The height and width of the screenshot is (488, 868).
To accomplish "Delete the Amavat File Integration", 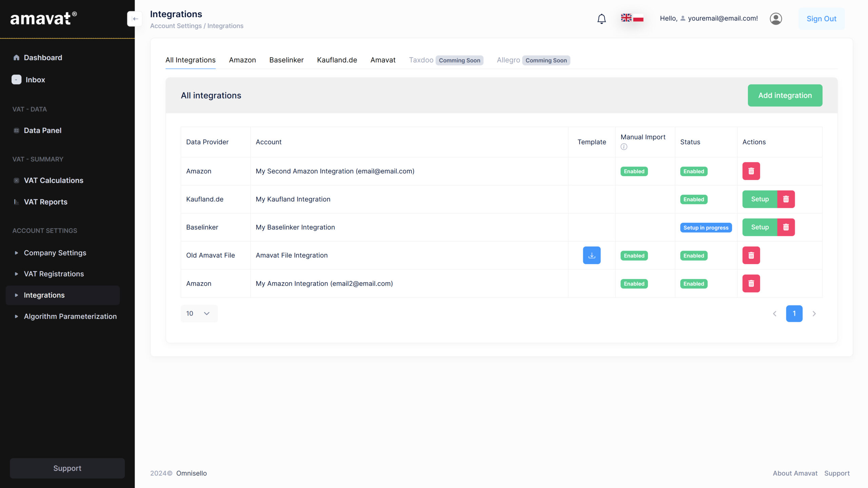I will point(751,255).
